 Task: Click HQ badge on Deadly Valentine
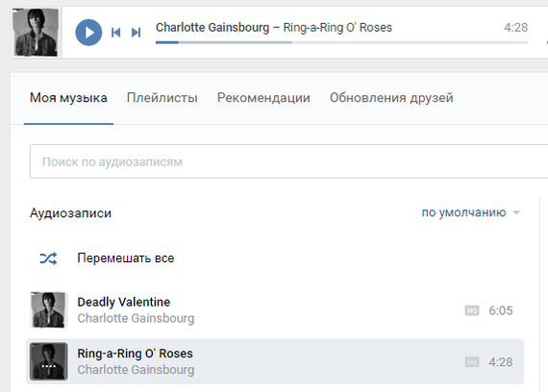coord(472,310)
